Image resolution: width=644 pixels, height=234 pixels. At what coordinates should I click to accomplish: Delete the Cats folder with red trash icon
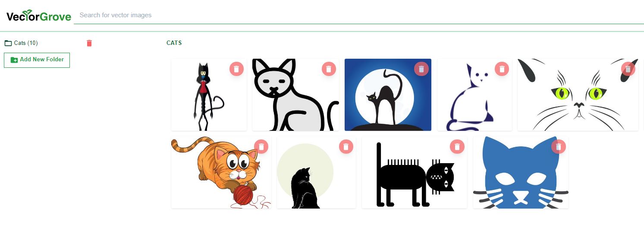click(x=89, y=43)
